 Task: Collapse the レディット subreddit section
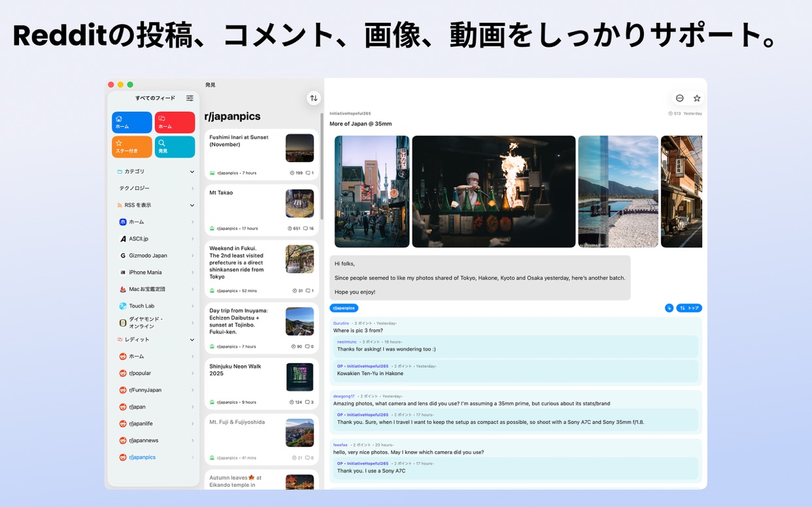point(192,339)
